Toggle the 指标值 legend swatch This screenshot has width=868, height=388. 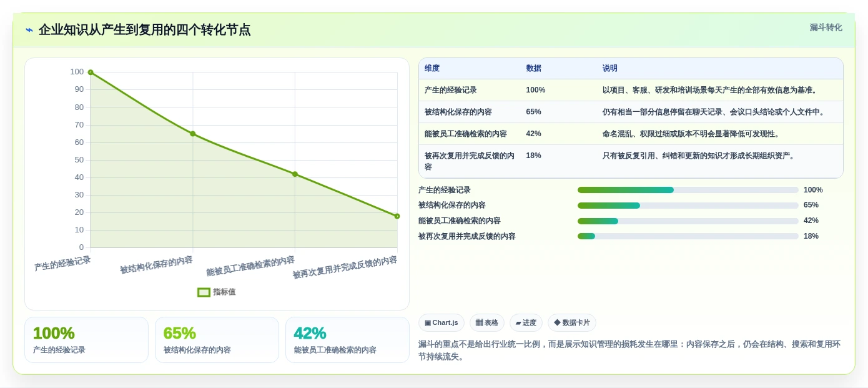[204, 292]
